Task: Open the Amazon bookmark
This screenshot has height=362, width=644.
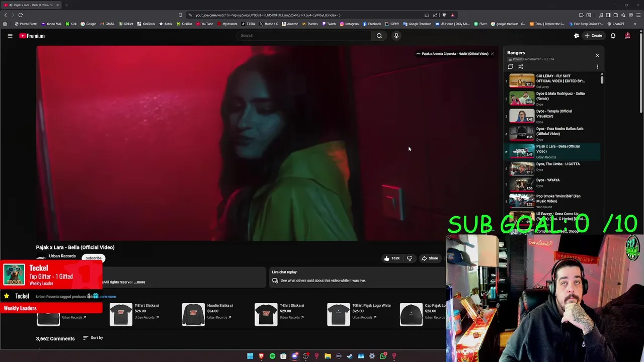Action: pos(290,24)
